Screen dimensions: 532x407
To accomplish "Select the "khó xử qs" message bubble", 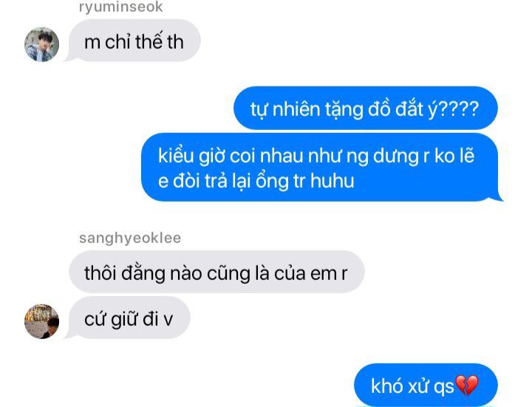I will pos(426,386).
